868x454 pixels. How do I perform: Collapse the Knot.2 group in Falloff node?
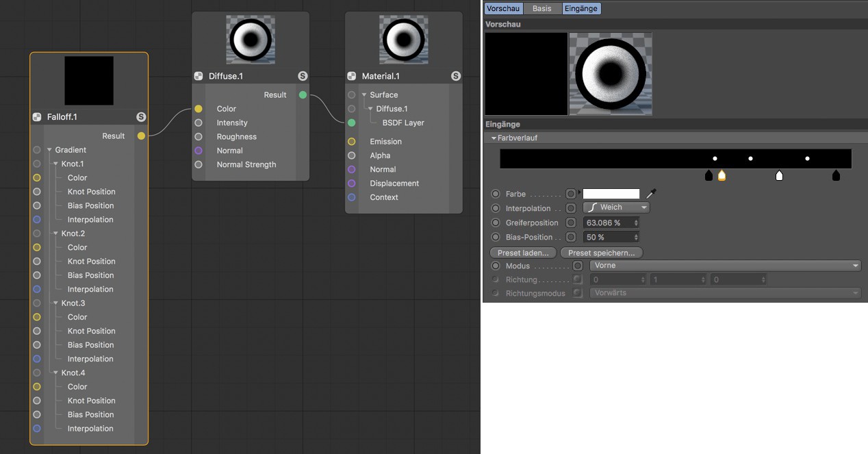[x=55, y=234]
